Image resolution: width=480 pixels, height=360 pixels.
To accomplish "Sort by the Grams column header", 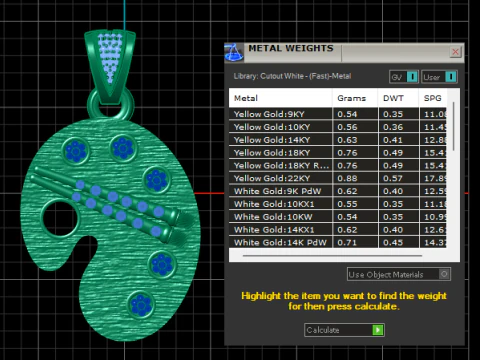I will pos(355,98).
